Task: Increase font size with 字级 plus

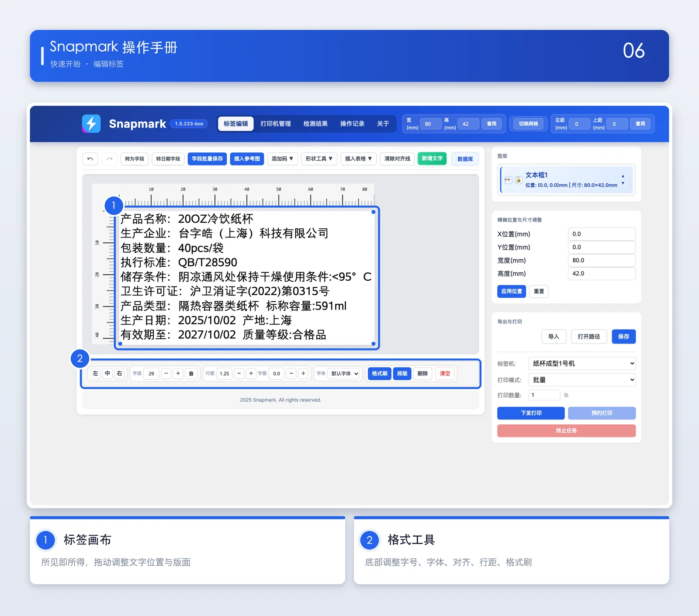Action: [x=178, y=374]
